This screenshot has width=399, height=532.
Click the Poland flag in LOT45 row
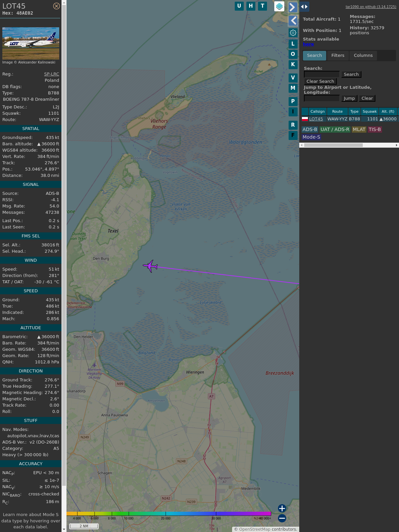[x=305, y=119]
